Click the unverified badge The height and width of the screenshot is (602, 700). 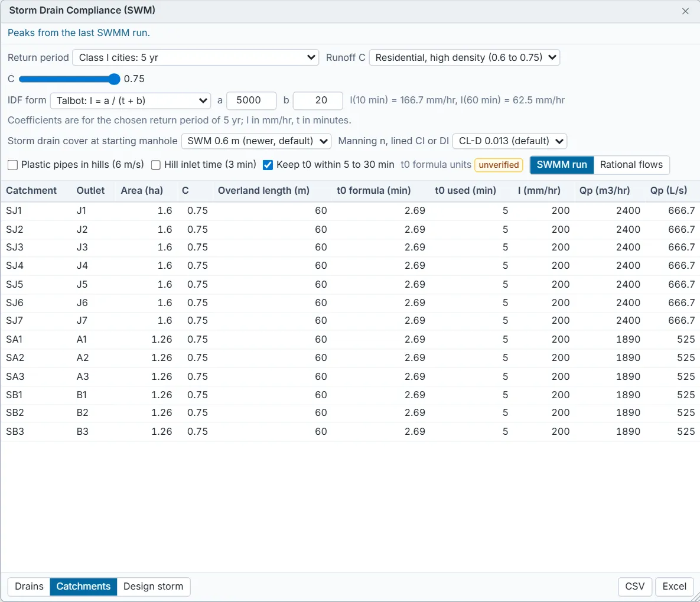(x=499, y=165)
